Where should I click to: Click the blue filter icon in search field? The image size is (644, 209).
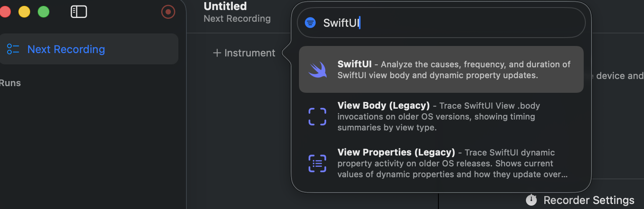[310, 23]
